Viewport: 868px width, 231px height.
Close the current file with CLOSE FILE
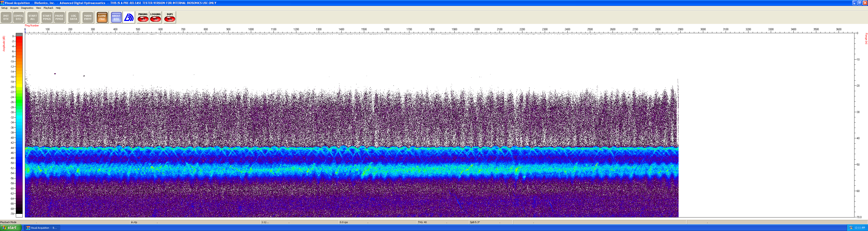click(x=102, y=18)
